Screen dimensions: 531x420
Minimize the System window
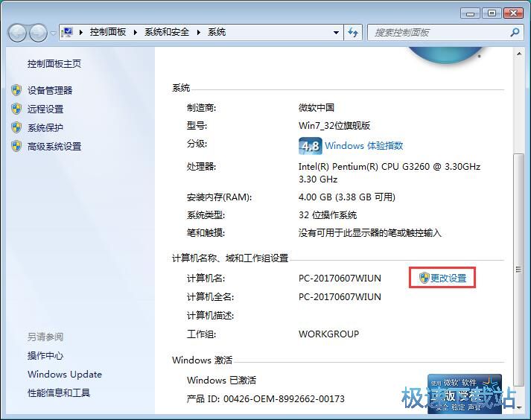pyautogui.click(x=470, y=13)
